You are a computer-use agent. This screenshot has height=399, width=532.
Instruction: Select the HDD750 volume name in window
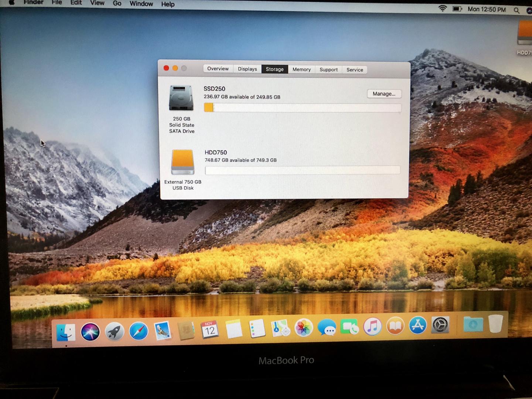tap(216, 152)
